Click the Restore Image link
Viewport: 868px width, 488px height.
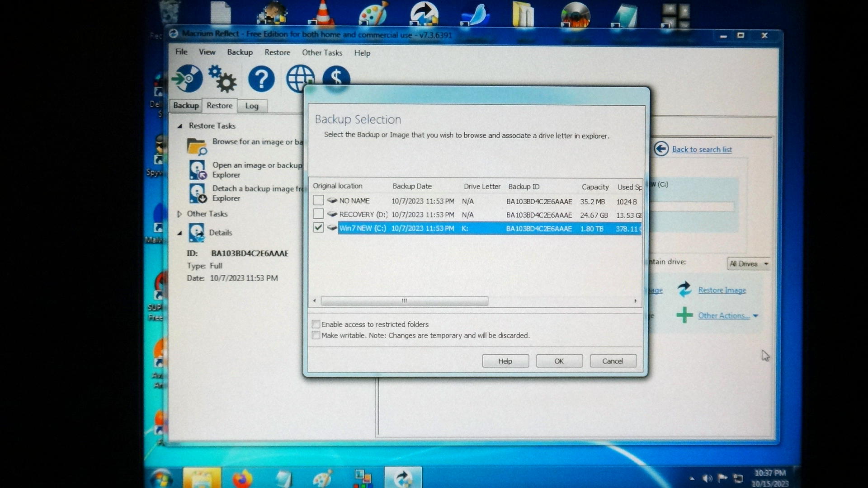(x=722, y=290)
